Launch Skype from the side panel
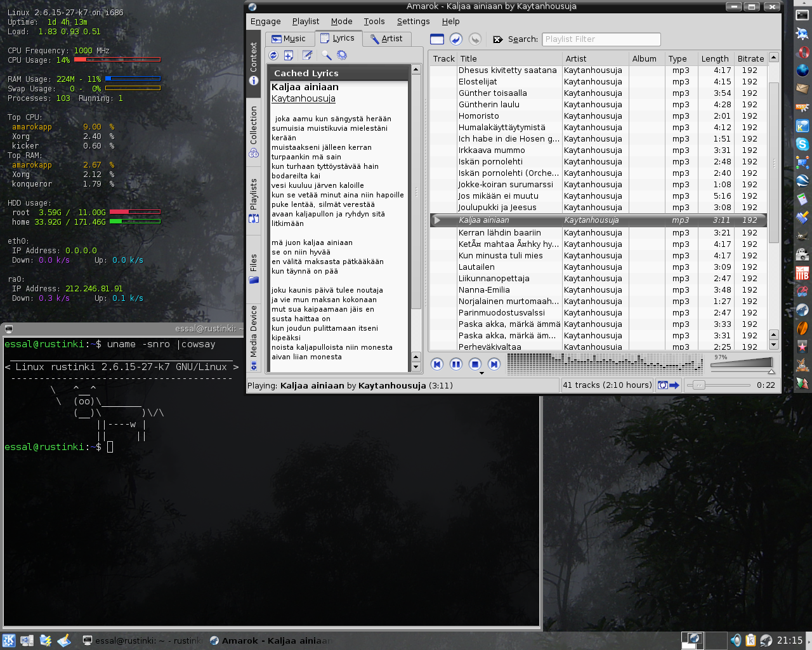812x650 pixels. tap(802, 144)
